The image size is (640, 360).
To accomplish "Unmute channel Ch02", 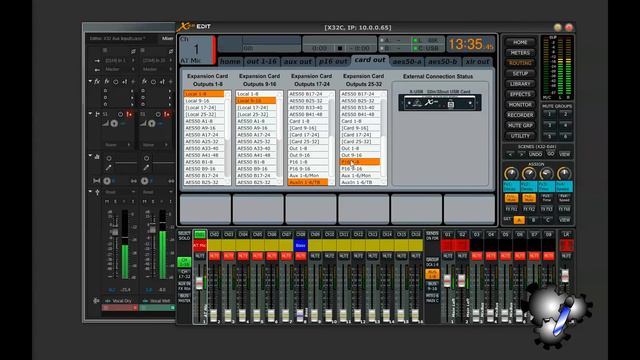I will pos(214,256).
